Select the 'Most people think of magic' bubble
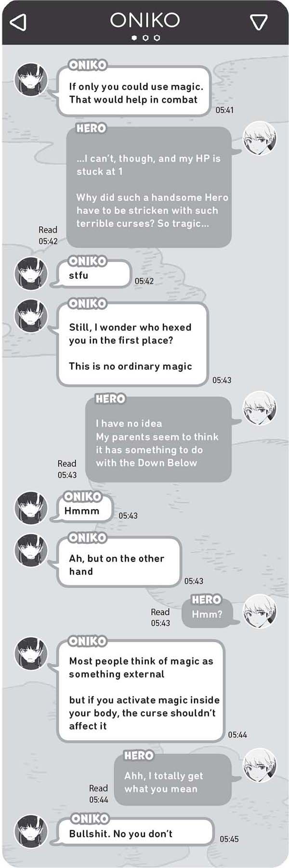 pyautogui.click(x=141, y=691)
